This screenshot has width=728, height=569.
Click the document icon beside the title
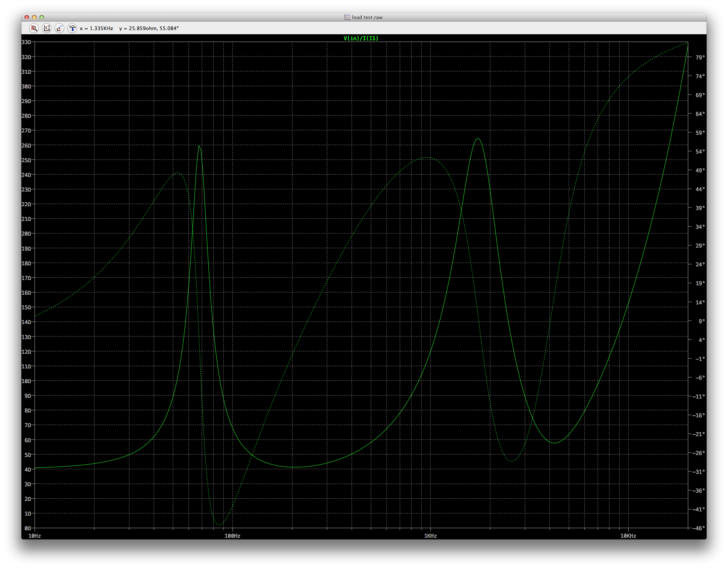tap(347, 17)
